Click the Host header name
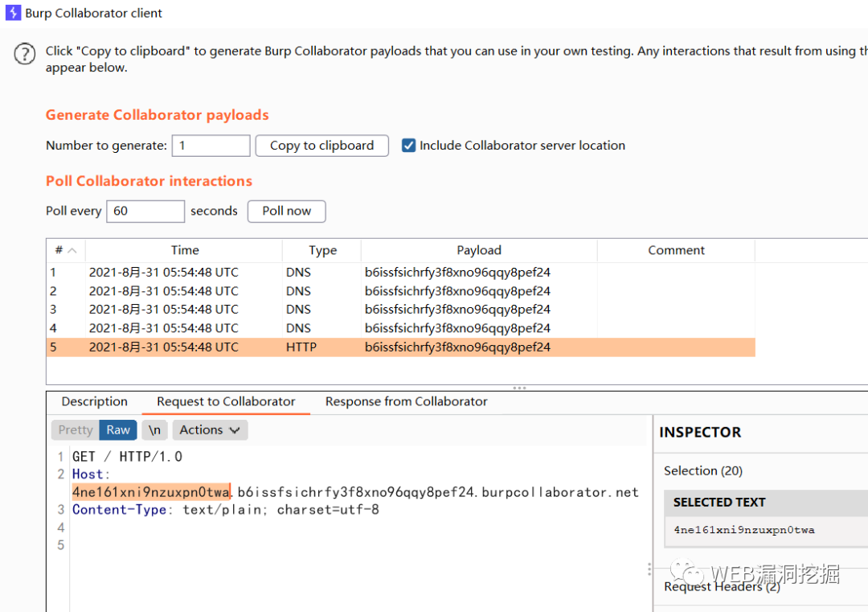The height and width of the screenshot is (612, 868). (88, 474)
